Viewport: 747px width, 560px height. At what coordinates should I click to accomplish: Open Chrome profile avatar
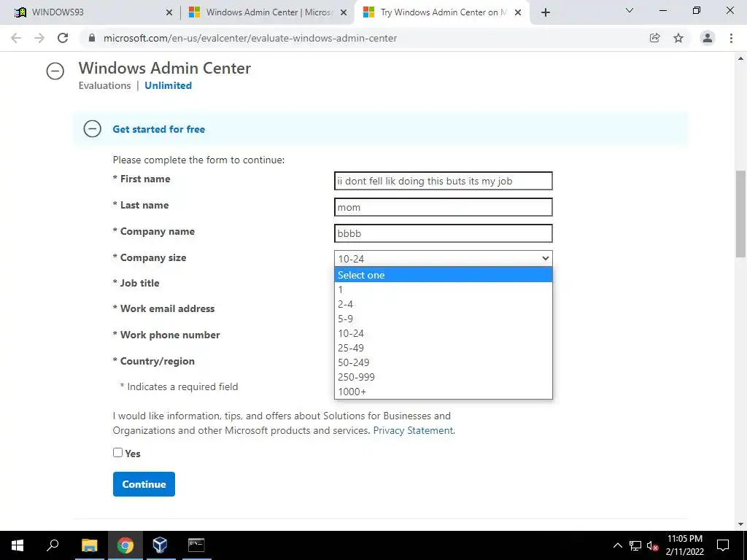click(x=708, y=38)
